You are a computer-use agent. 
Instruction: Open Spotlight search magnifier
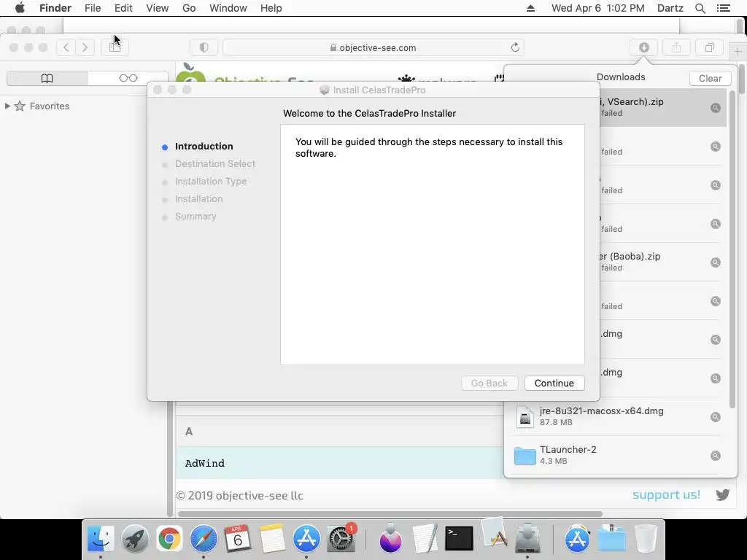tap(700, 8)
